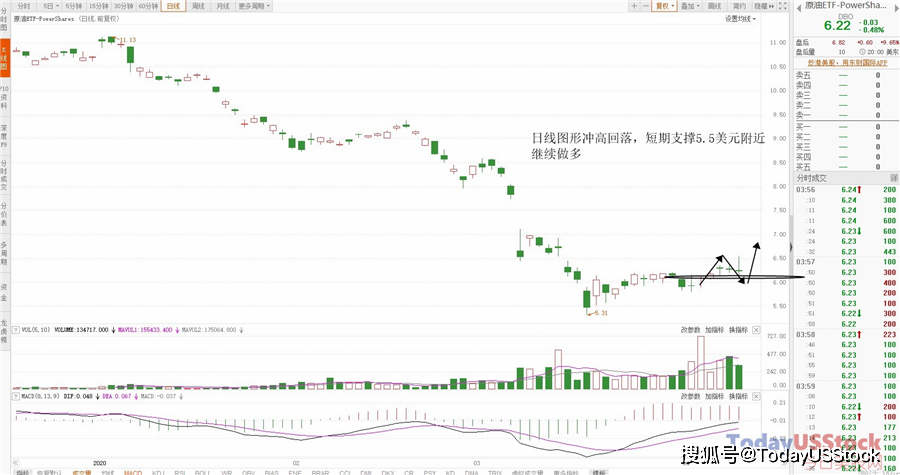
Task: Select the 60分钟 timeframe tab
Action: [x=148, y=6]
